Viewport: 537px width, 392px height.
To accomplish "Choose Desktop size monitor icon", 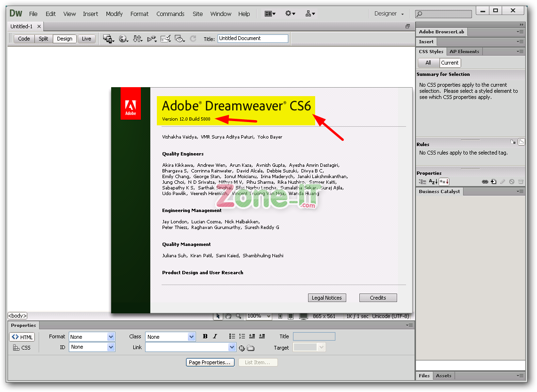I will tap(303, 316).
